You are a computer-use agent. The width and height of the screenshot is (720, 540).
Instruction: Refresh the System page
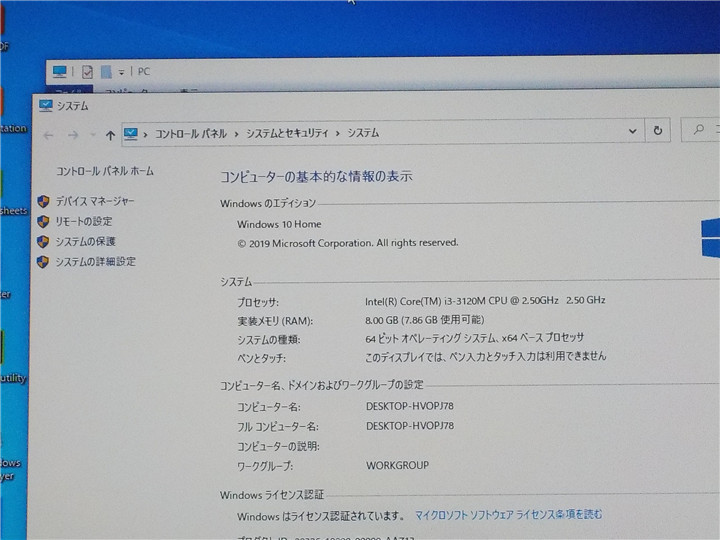tap(658, 131)
